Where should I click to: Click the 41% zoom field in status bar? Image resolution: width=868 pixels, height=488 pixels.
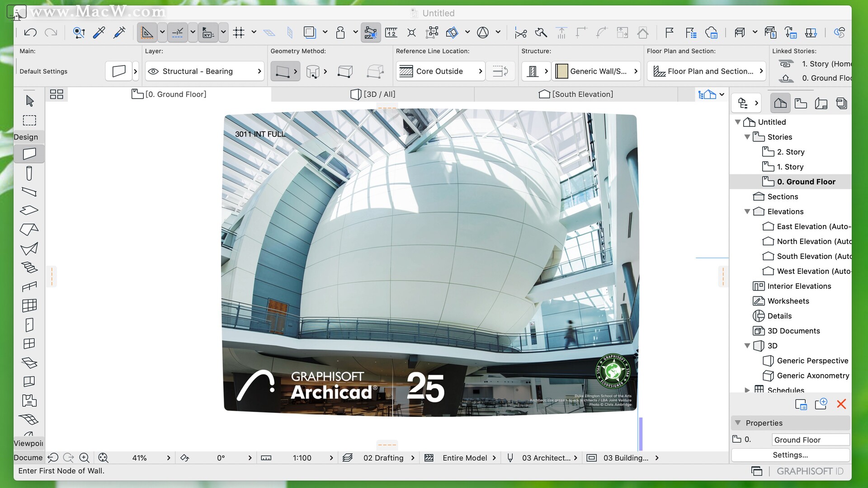coord(140,458)
